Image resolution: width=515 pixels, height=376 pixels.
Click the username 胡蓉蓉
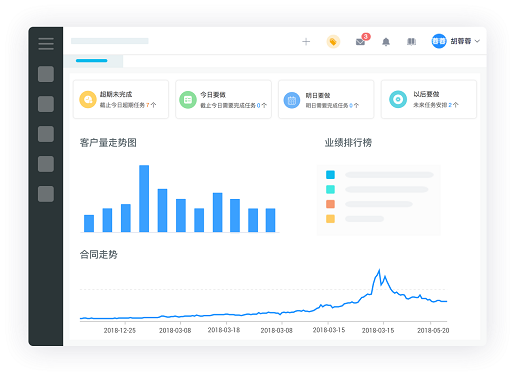[461, 41]
